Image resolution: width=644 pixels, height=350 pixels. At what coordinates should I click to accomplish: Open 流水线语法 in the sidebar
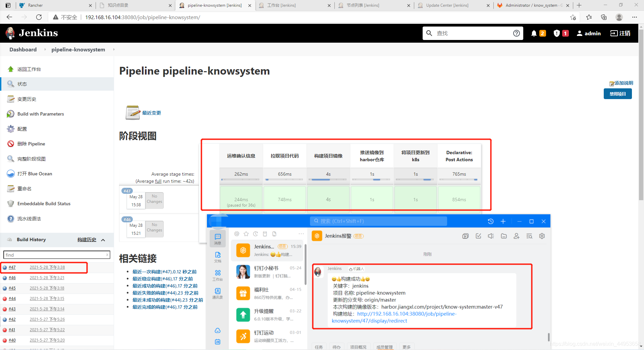(29, 219)
